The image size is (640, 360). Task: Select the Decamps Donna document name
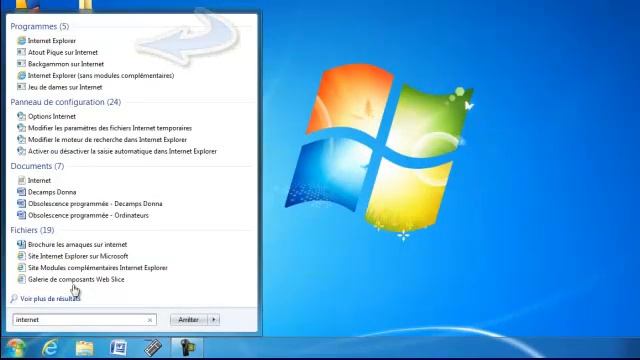[x=52, y=192]
